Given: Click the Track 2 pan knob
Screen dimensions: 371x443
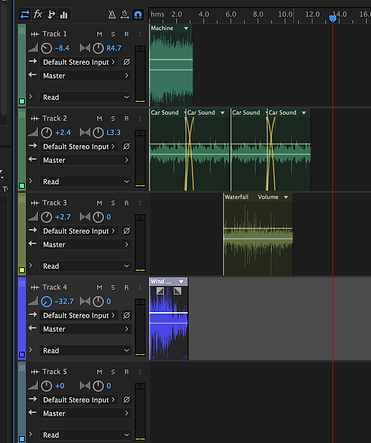Looking at the screenshot, I should pyautogui.click(x=98, y=133).
